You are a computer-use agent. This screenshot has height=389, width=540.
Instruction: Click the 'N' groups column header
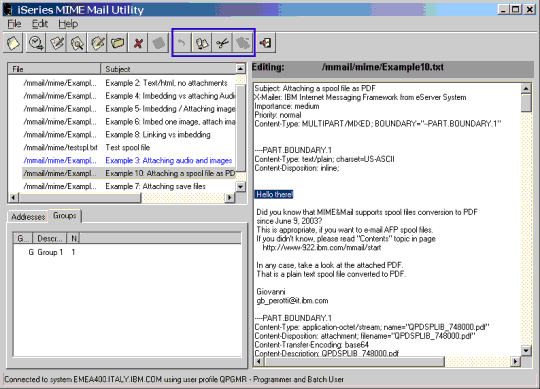coord(73,238)
